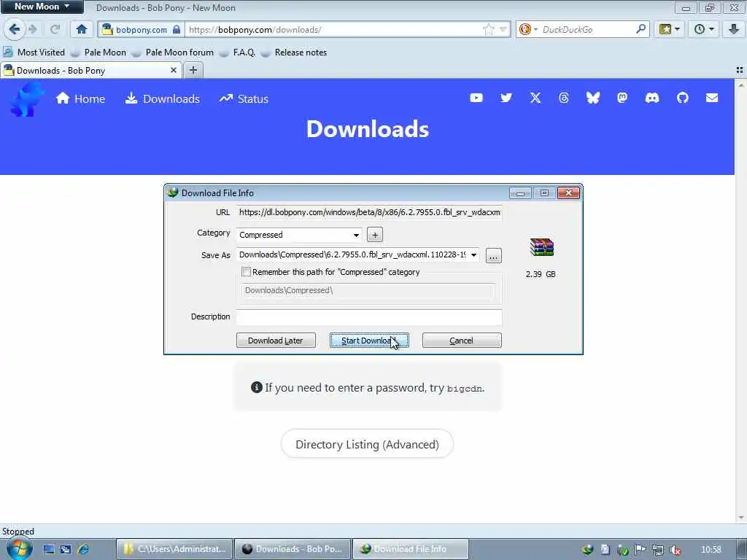Screen dimensions: 747x560
Task: Open the downloads arrow in browser toolbar
Action: [734, 29]
